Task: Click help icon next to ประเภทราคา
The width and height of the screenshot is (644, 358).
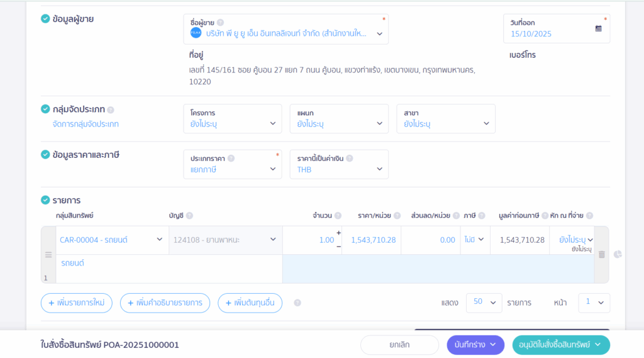Action: click(x=231, y=159)
